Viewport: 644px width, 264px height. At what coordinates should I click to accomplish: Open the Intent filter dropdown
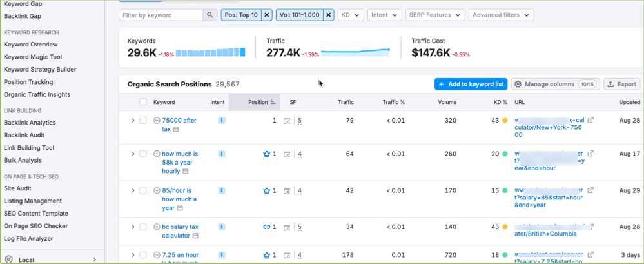pos(384,15)
